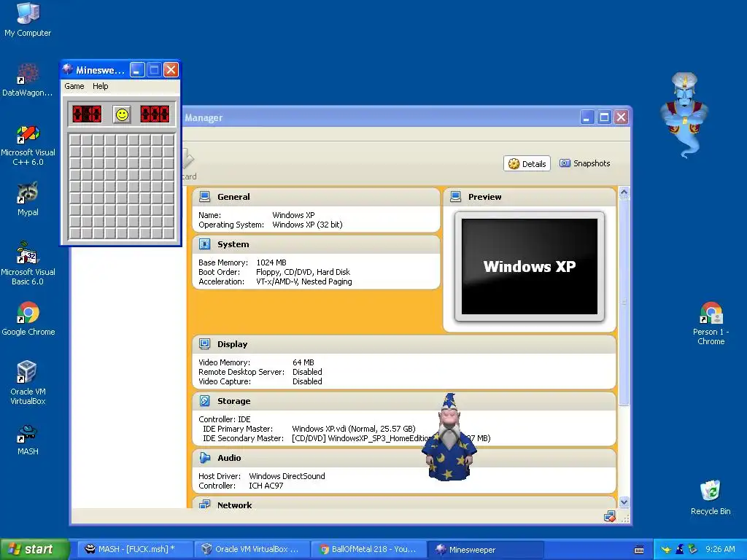Select the Microsoft Visual C++ 6.0 shortcut
747x560 pixels.
tap(28, 145)
